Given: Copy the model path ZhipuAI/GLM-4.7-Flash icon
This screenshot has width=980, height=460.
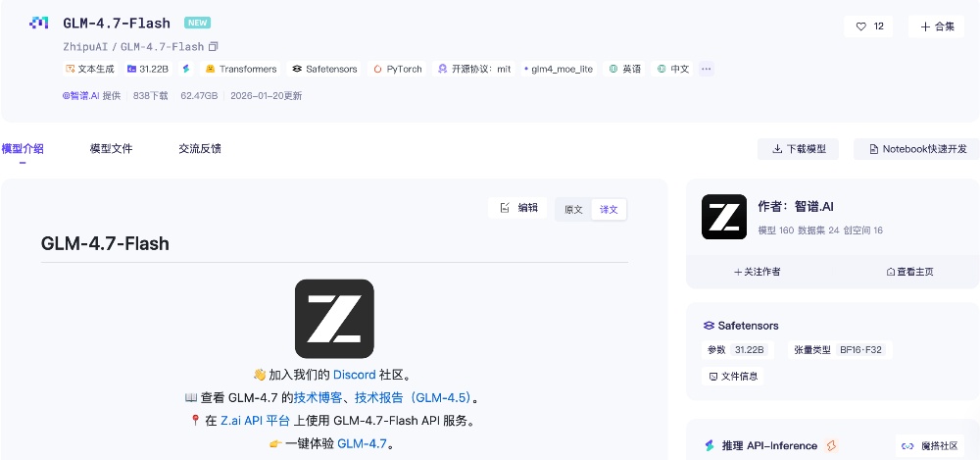Looking at the screenshot, I should tap(213, 47).
